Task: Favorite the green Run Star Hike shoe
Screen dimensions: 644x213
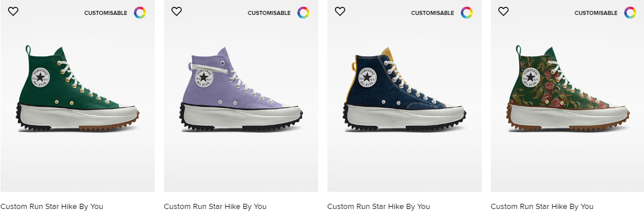Action: coord(13,11)
